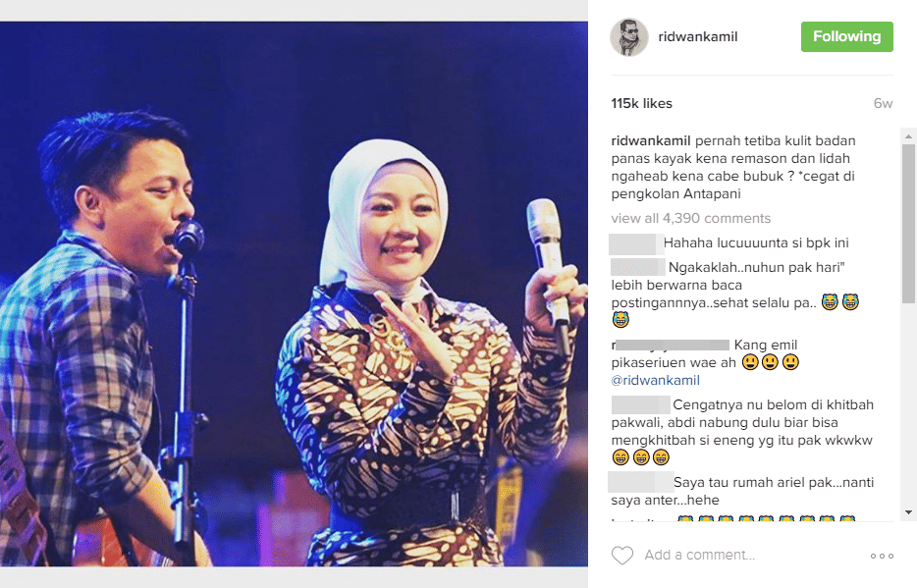Open the 6w timestamp link
Image resolution: width=917 pixels, height=588 pixels.
883,103
